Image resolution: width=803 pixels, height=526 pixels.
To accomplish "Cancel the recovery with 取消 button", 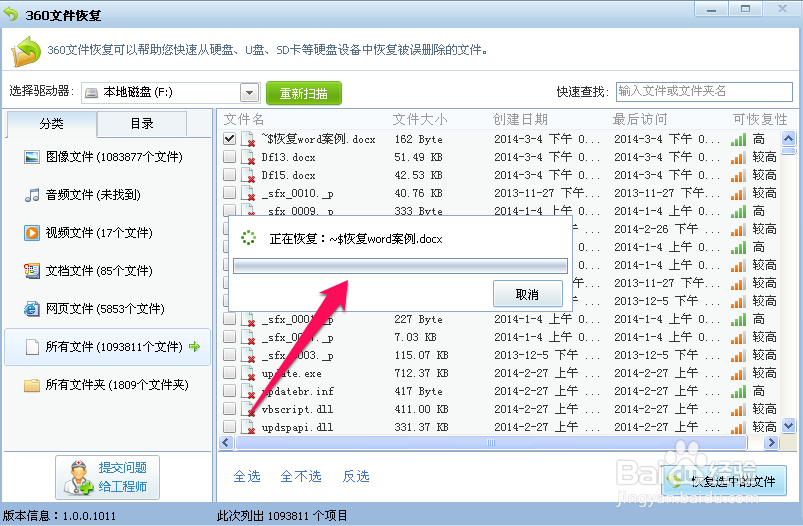I will pyautogui.click(x=527, y=294).
